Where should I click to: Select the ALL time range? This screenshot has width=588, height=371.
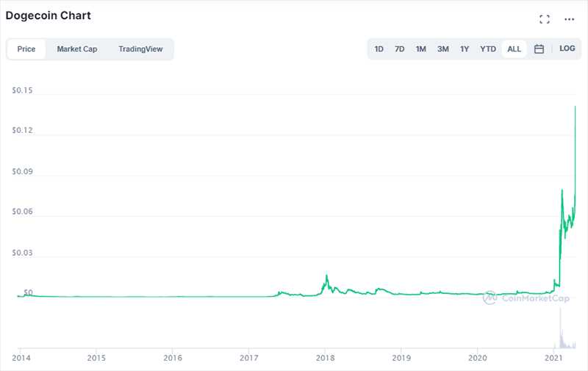pyautogui.click(x=514, y=49)
